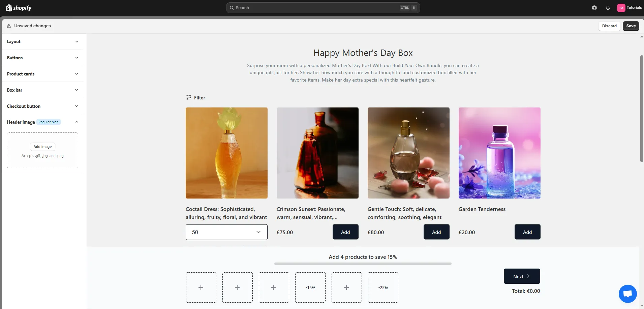
Task: Expand the Checkout button section
Action: [x=42, y=106]
